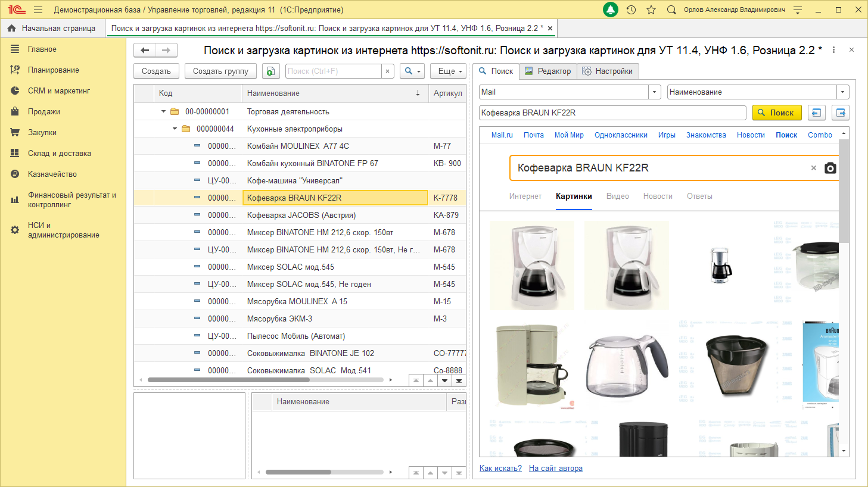Viewport: 868px width, 487px height.
Task: Open Планирование section in sidebar
Action: (x=53, y=70)
